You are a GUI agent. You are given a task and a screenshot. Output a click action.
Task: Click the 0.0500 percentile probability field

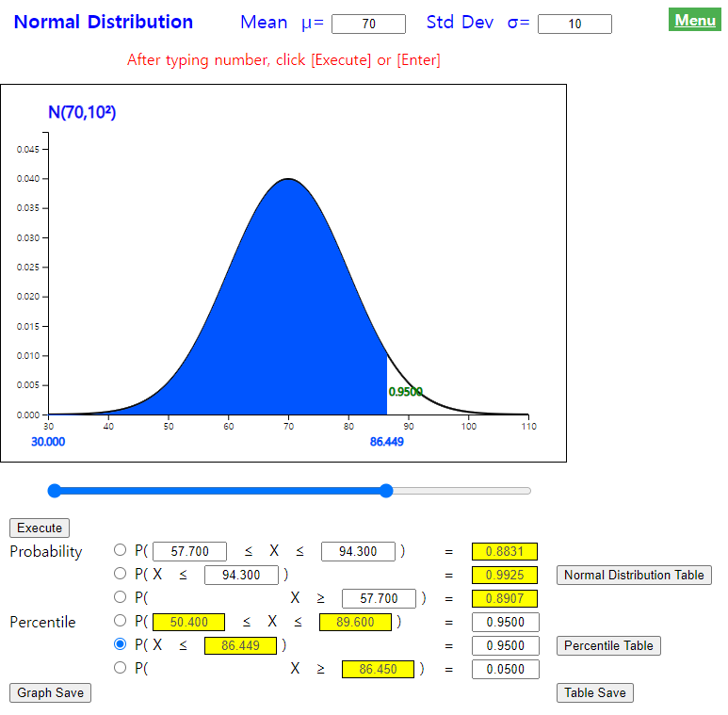click(506, 670)
